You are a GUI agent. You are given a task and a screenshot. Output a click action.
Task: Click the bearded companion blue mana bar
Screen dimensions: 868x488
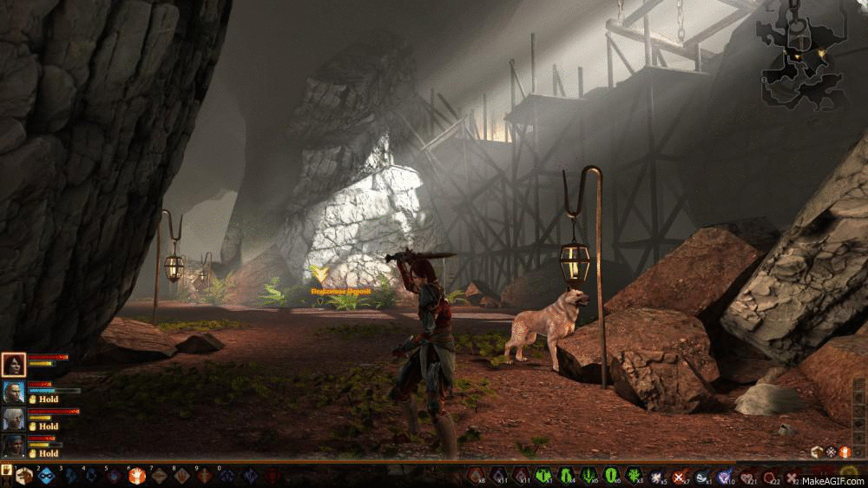click(54, 391)
